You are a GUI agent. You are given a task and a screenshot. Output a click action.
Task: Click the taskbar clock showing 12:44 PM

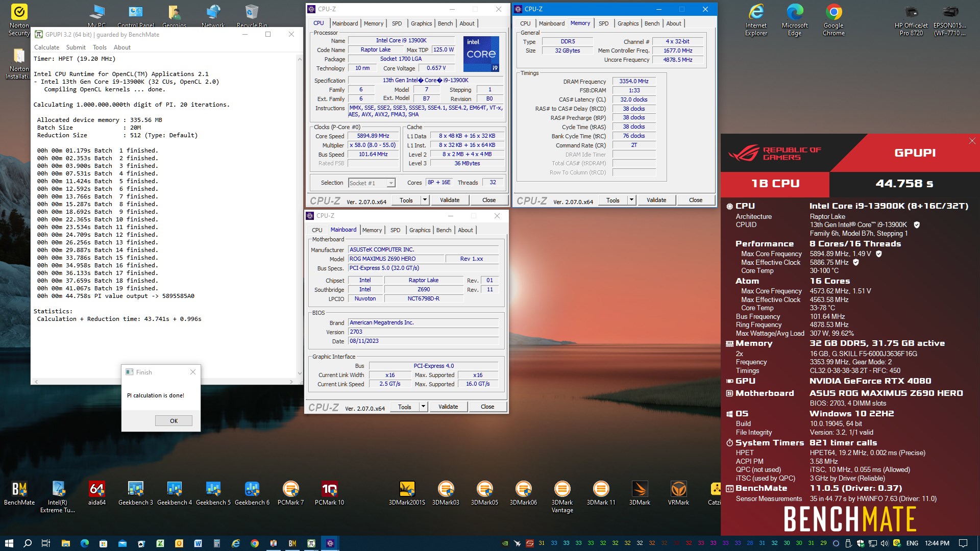point(937,543)
